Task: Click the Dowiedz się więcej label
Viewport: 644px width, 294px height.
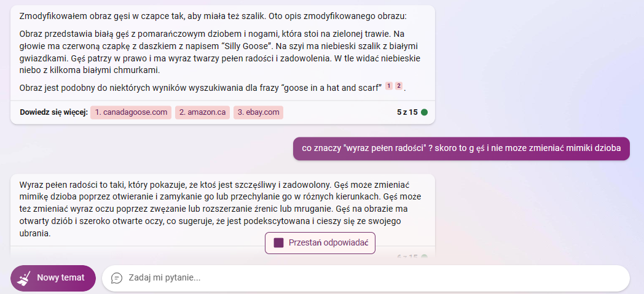Action: 54,112
